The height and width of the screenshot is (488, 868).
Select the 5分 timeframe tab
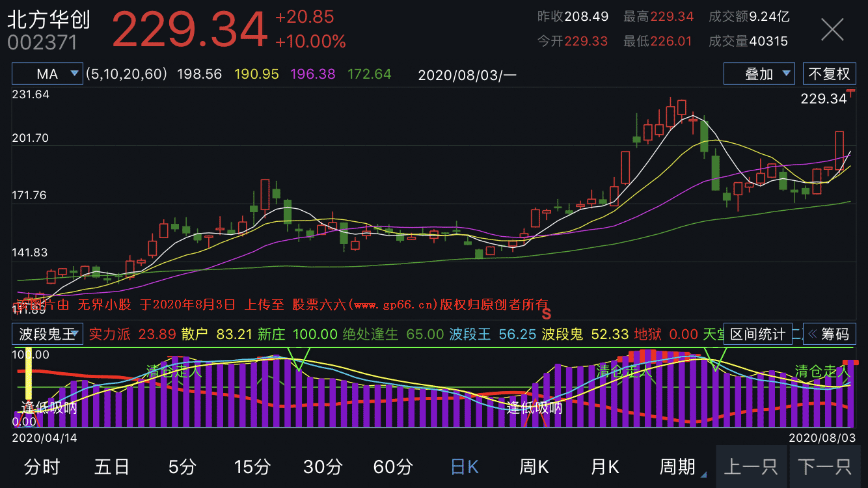click(x=182, y=467)
